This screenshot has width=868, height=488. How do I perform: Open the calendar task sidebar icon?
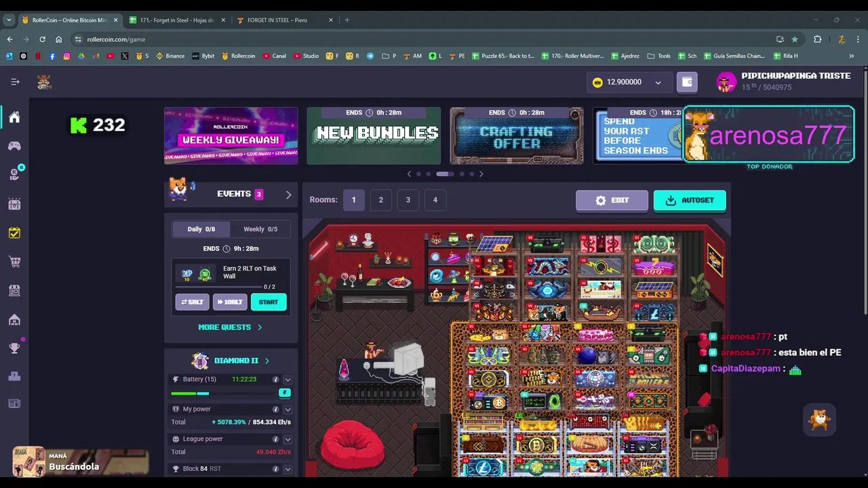(x=14, y=233)
